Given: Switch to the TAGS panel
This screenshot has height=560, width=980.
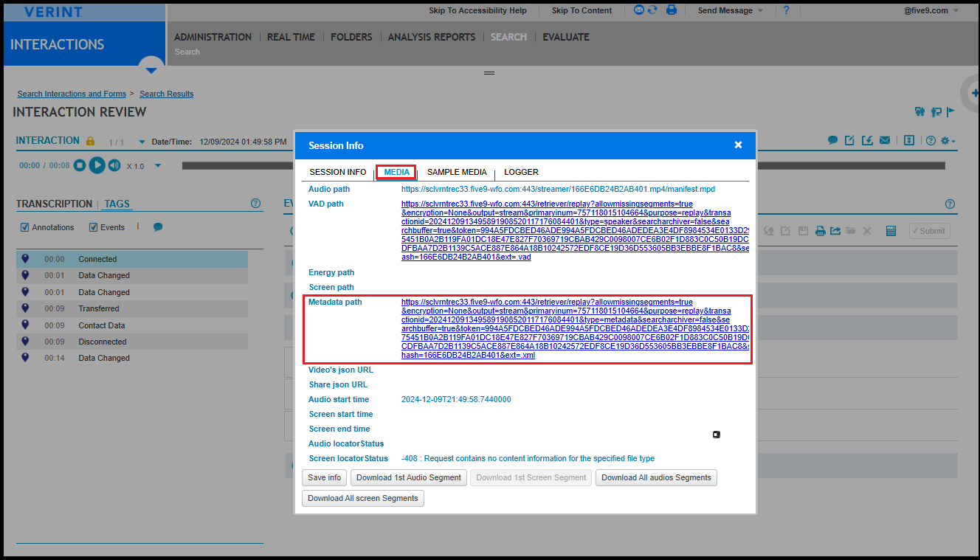Looking at the screenshot, I should [x=117, y=204].
